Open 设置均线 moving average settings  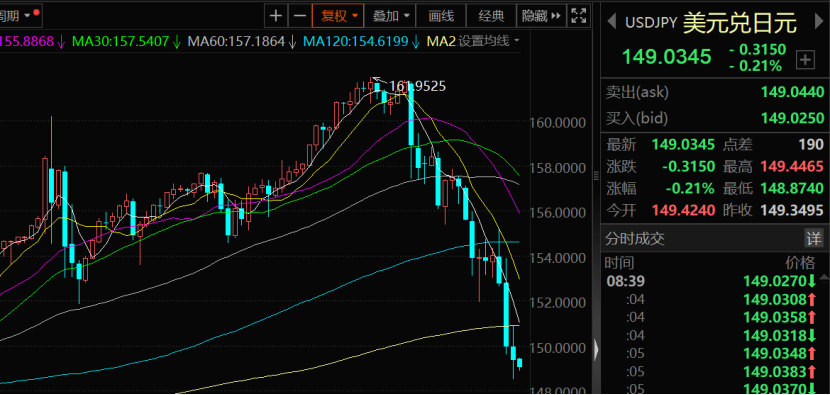[489, 41]
